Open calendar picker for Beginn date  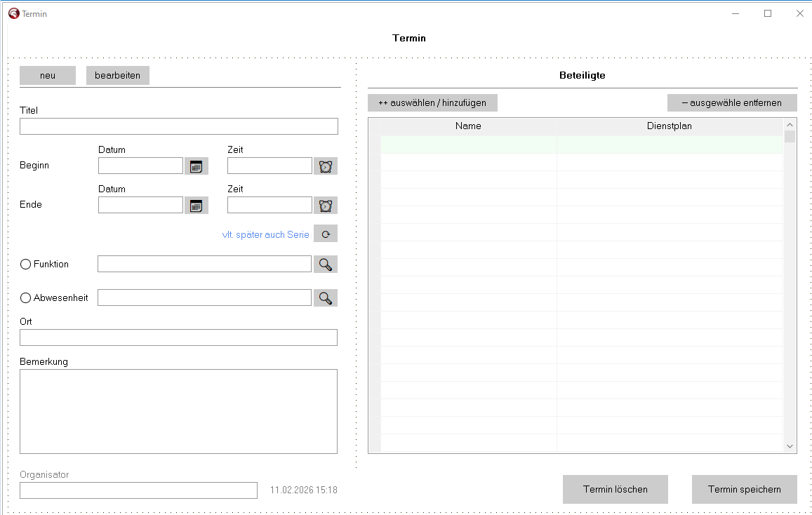(197, 166)
